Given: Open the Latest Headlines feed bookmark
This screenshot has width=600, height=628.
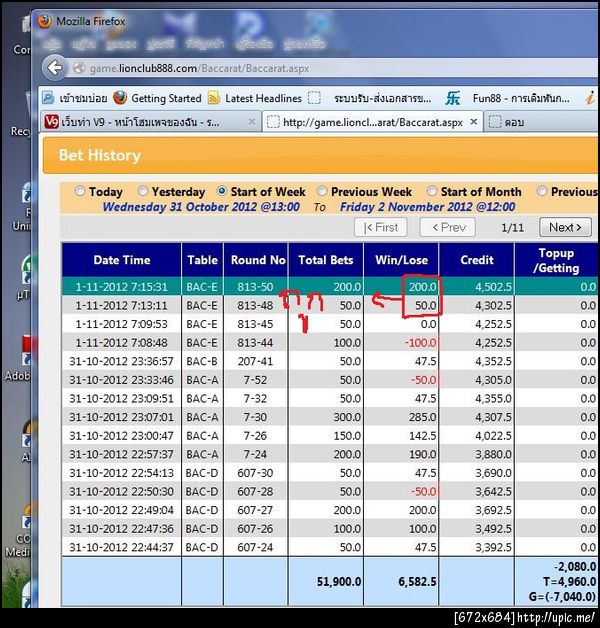Looking at the screenshot, I should click(255, 98).
